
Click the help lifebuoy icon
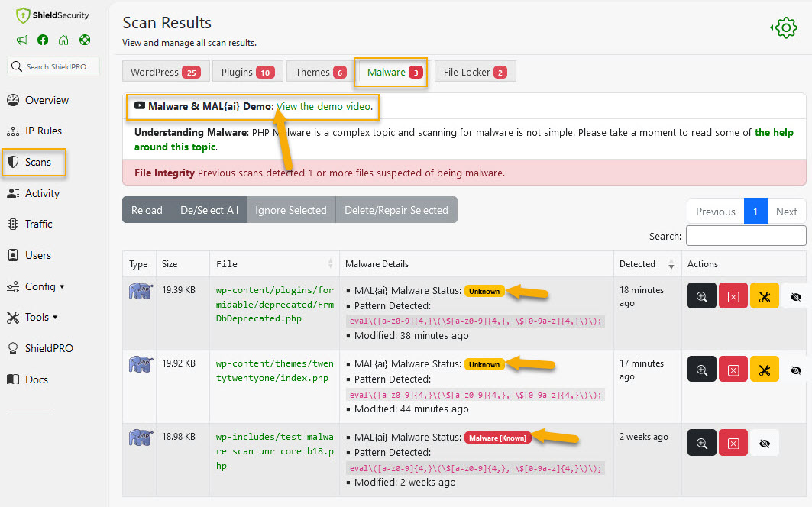click(85, 40)
